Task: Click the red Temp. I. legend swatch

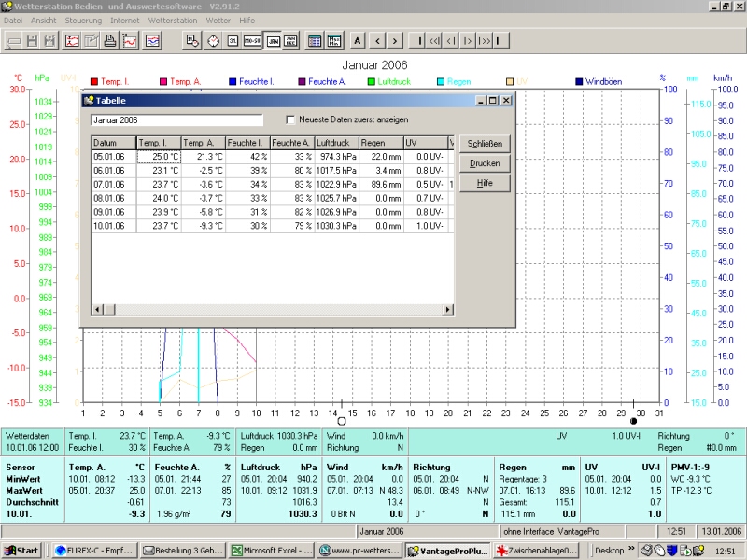Action: (x=93, y=82)
